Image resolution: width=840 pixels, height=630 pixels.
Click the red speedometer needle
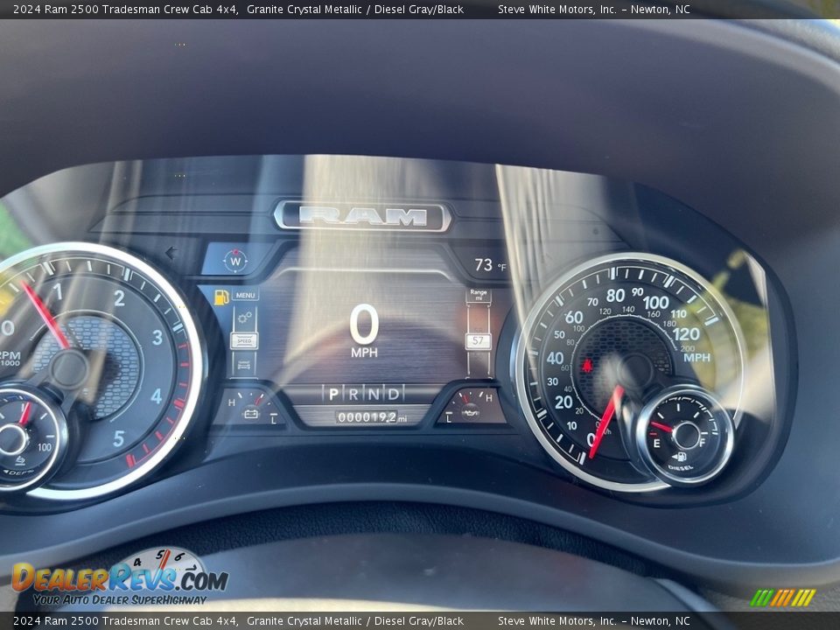click(606, 422)
